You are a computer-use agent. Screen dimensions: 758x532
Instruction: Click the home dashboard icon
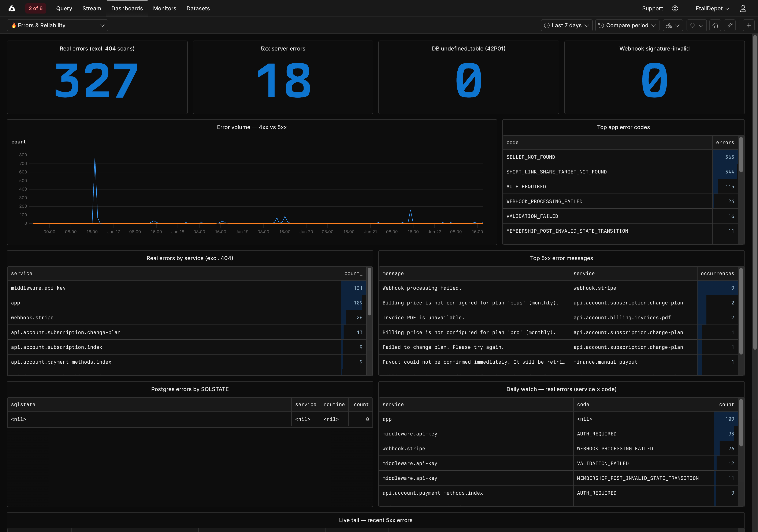coord(715,25)
